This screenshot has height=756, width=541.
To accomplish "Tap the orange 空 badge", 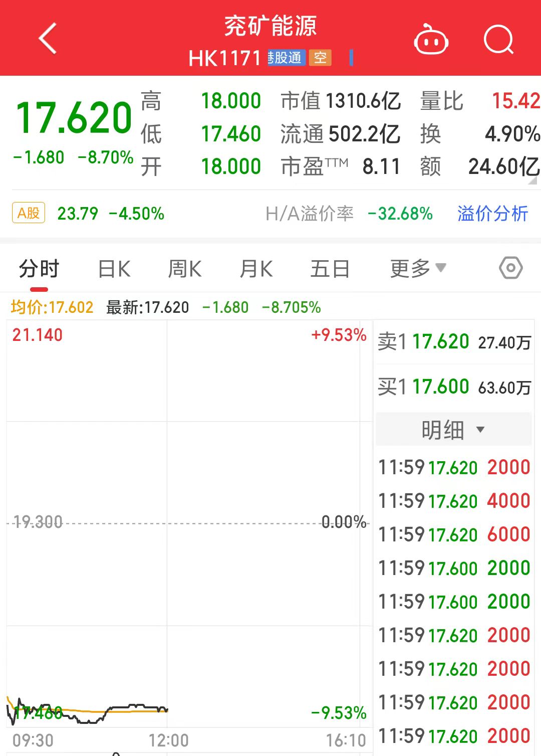I will pyautogui.click(x=320, y=58).
